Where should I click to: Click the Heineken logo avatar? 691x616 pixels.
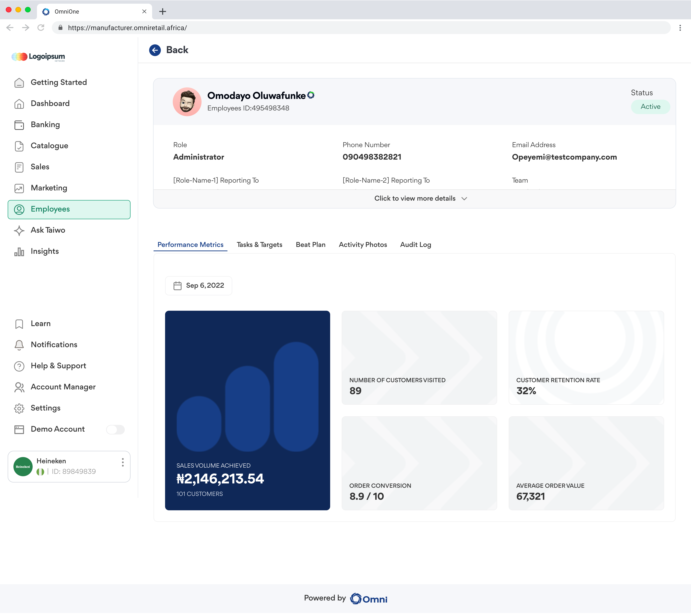pyautogui.click(x=23, y=466)
